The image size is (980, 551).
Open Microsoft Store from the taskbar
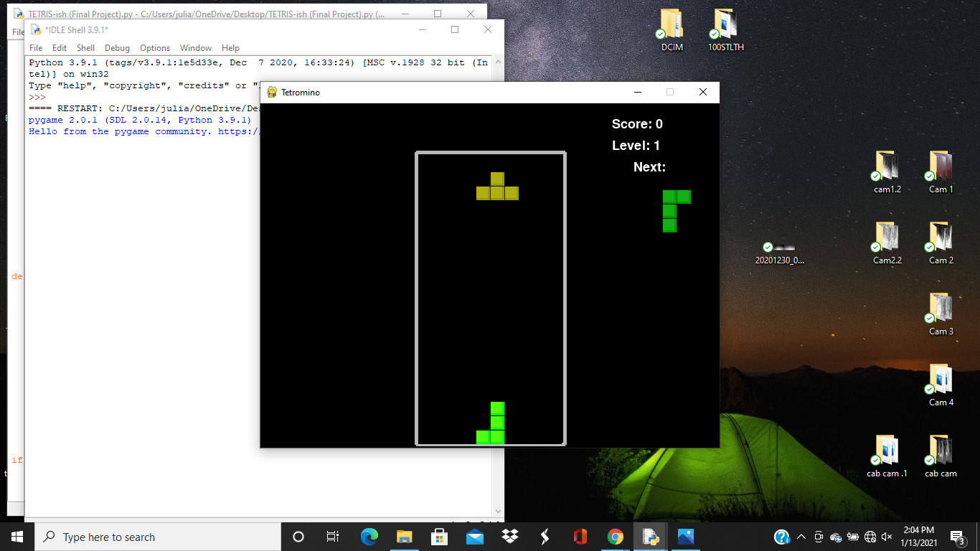tap(439, 537)
